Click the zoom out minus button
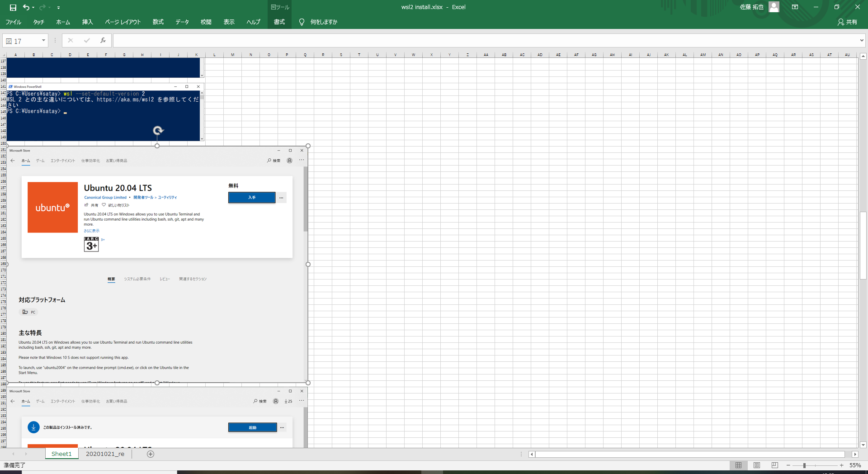Image resolution: width=868 pixels, height=474 pixels. (x=788, y=465)
